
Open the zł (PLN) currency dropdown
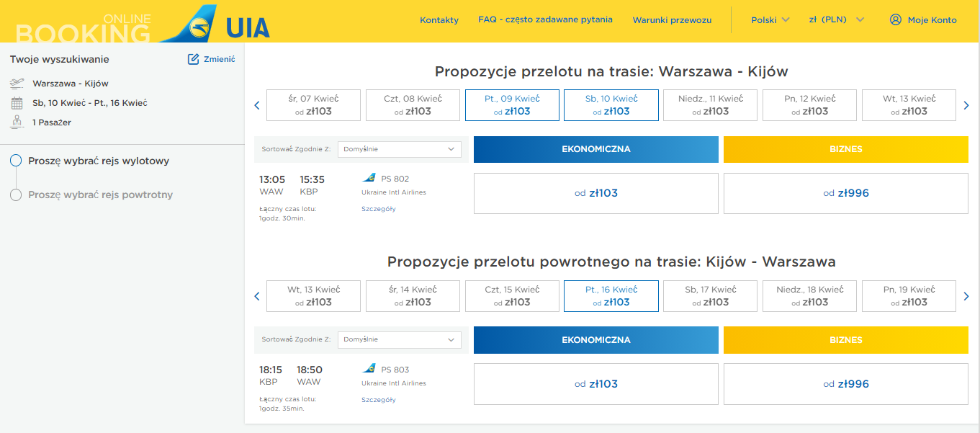pos(837,19)
